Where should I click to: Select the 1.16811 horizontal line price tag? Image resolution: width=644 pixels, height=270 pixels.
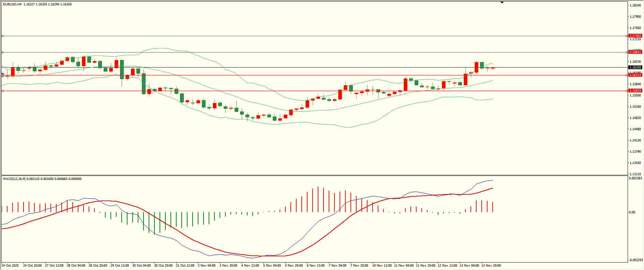pyautogui.click(x=635, y=52)
